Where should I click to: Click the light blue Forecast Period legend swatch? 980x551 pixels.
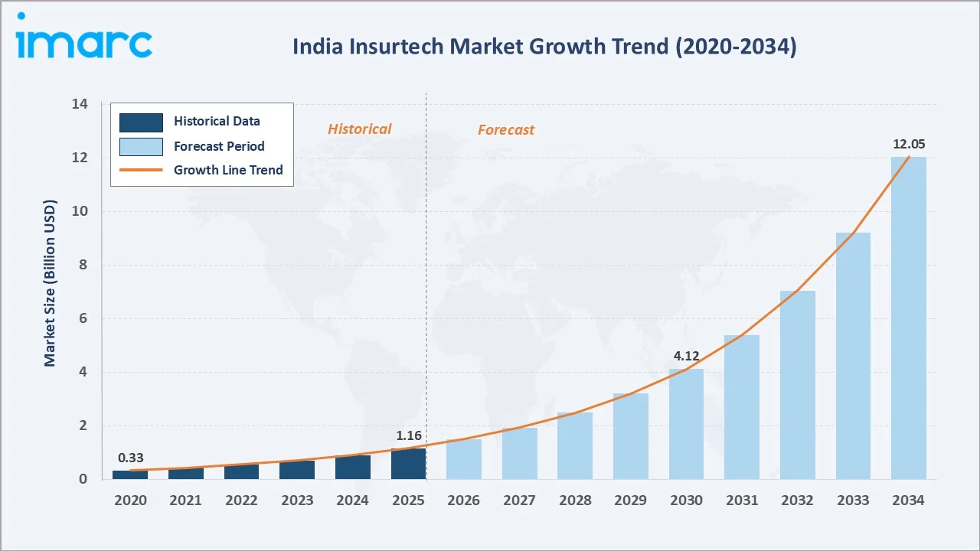(141, 146)
